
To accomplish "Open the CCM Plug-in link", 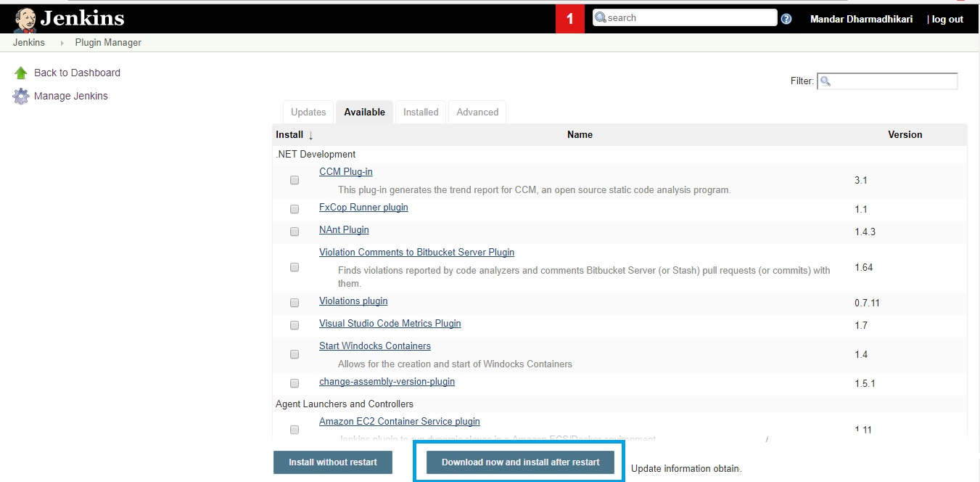I will (x=346, y=172).
